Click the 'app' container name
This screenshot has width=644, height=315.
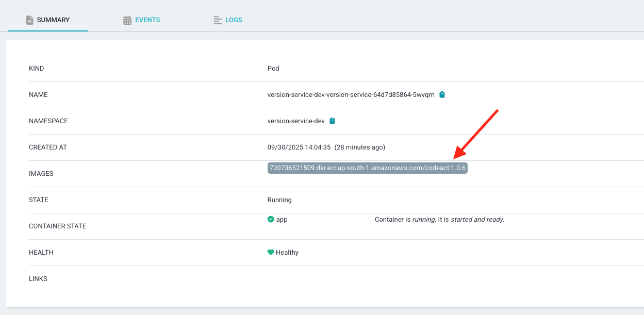click(282, 220)
